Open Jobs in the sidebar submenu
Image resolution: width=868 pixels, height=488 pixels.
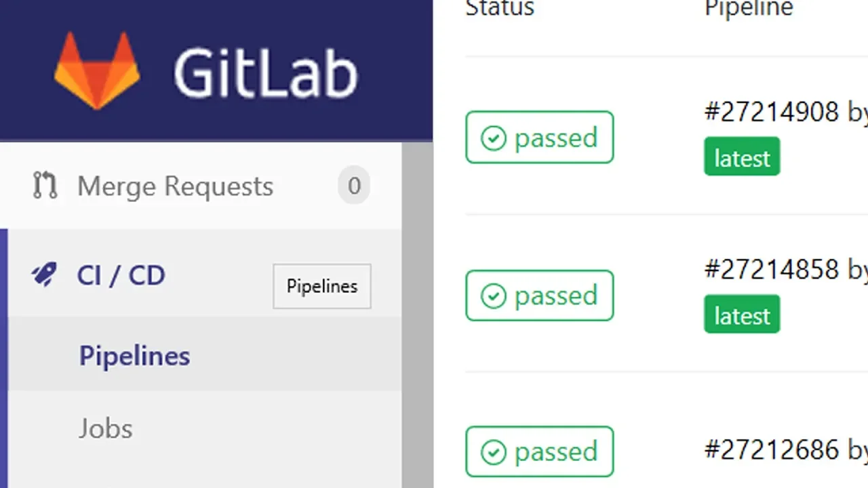coord(105,428)
